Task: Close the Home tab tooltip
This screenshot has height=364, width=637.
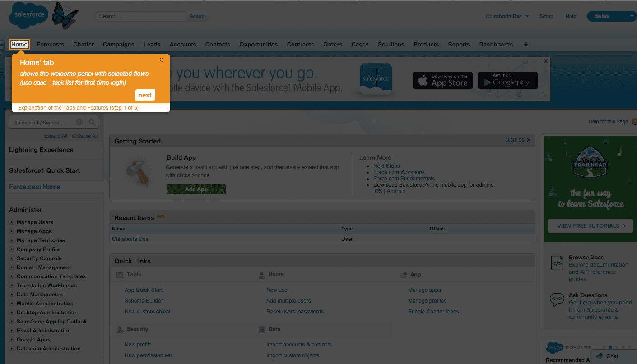Action: click(161, 60)
